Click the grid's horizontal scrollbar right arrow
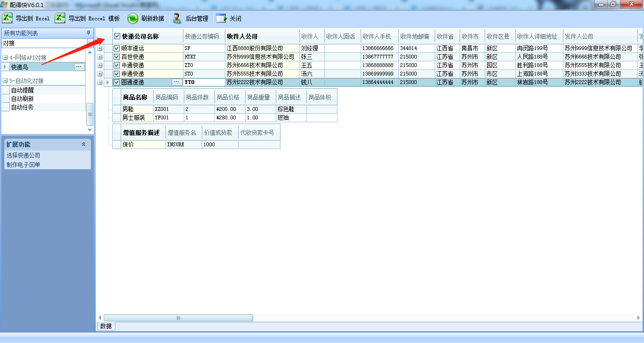 (640, 318)
